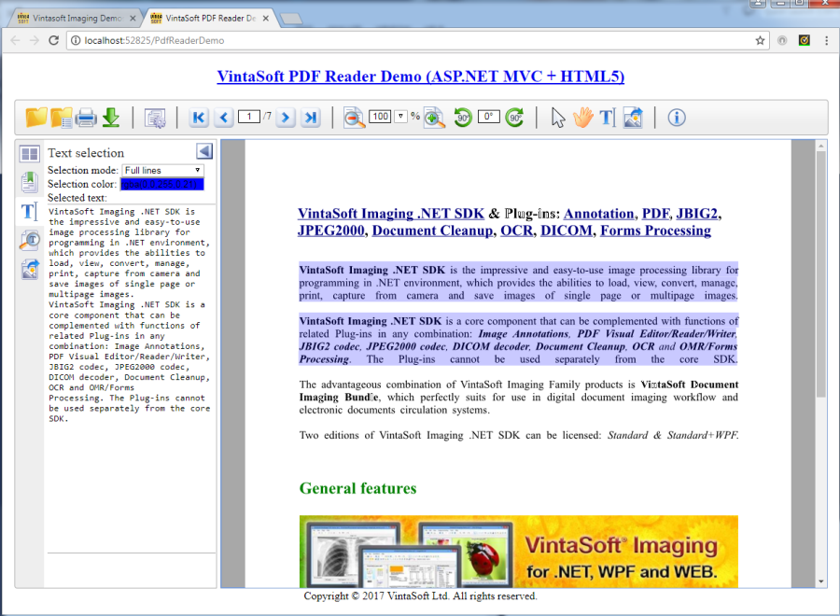This screenshot has width=840, height=616.
Task: Click inside the selected text box
Action: pos(132,378)
